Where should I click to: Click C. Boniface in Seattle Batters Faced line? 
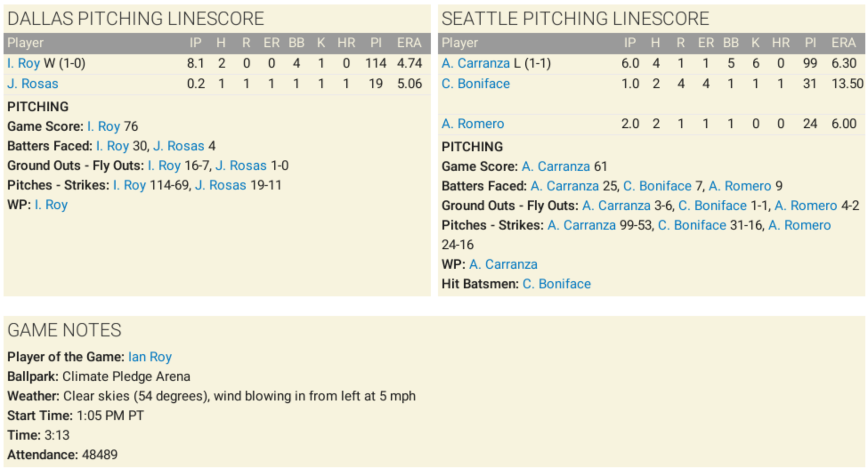point(657,186)
